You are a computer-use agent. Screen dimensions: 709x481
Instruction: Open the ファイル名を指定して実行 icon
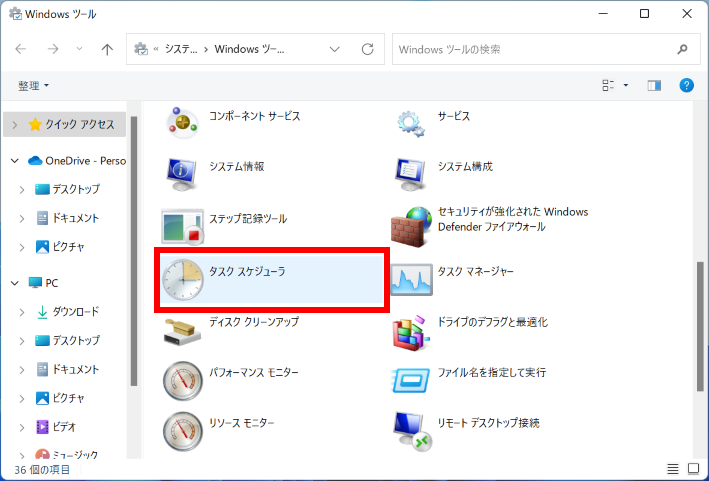[411, 381]
